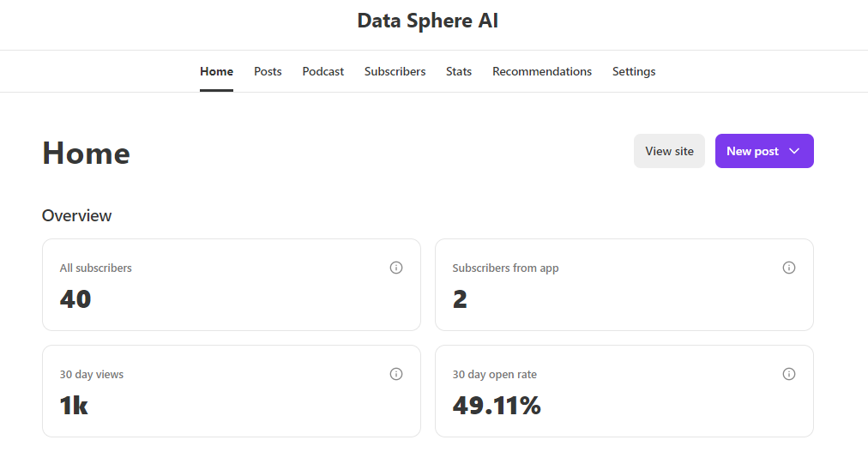Click info icon for Subscribers from app
Viewport: 868px width, 458px height.
(789, 268)
